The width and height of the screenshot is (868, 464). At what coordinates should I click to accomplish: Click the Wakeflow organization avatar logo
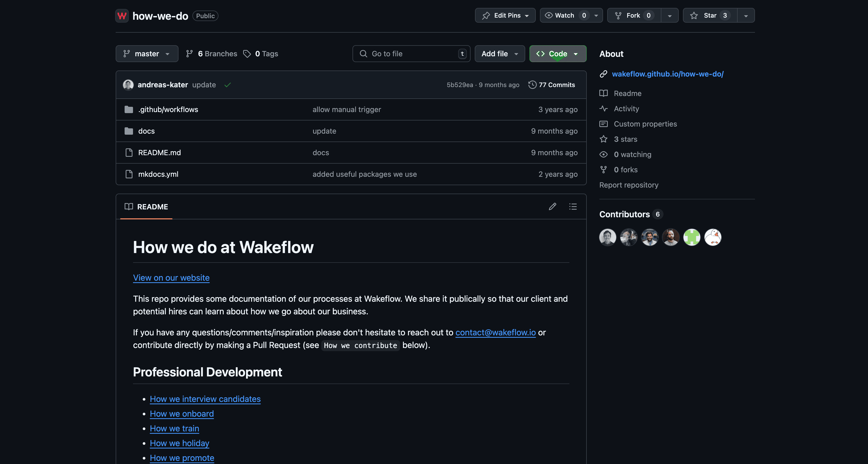click(122, 16)
